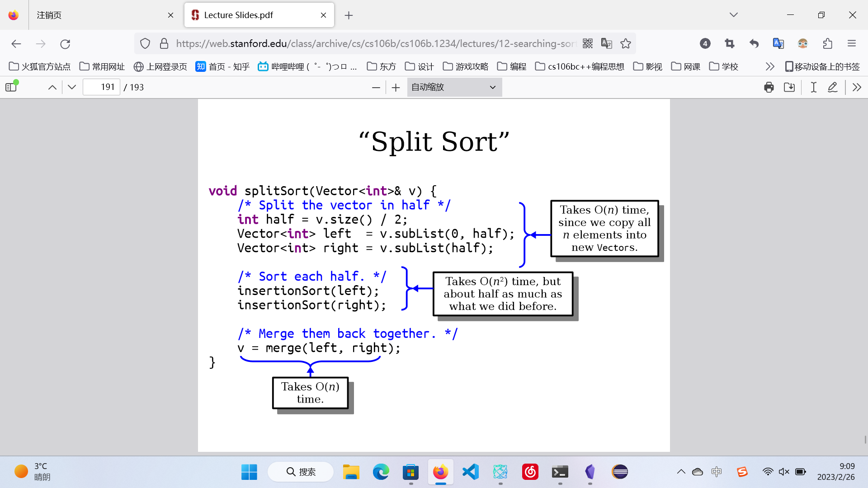Open cs106bc++编程思想 bookmark folder
Screen dimensions: 868x488
point(580,66)
